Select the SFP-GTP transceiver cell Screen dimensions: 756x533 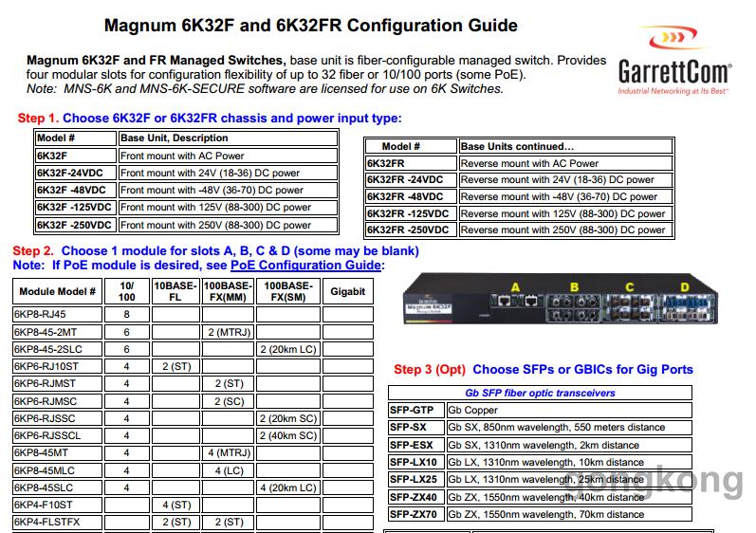pyautogui.click(x=416, y=410)
